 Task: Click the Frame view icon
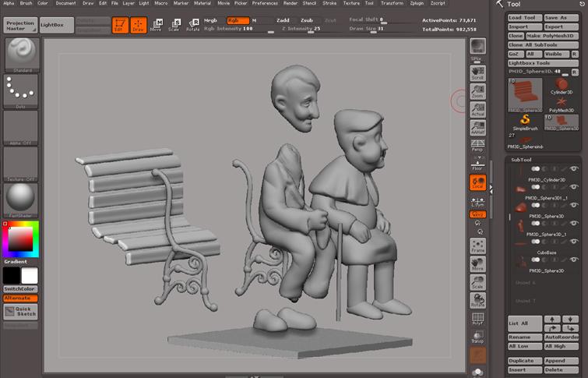coord(477,246)
